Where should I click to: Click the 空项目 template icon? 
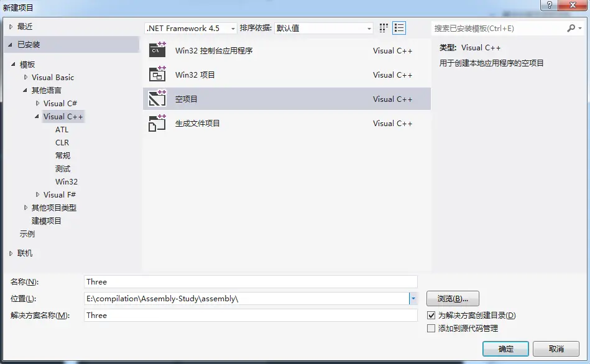[x=157, y=99]
